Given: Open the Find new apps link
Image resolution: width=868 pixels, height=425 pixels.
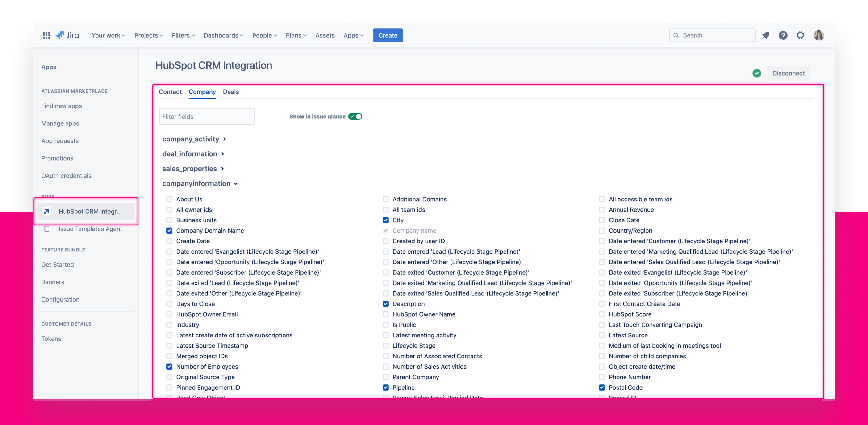Looking at the screenshot, I should tap(61, 106).
